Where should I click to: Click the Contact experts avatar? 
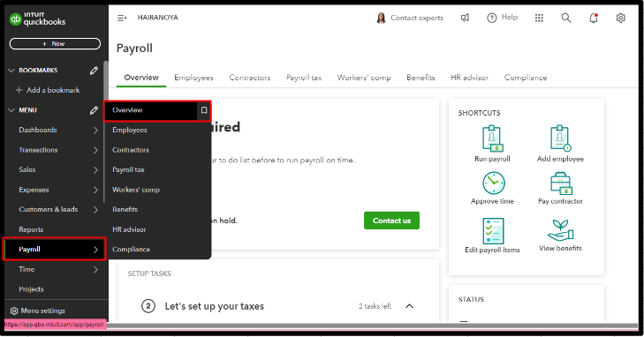click(381, 18)
